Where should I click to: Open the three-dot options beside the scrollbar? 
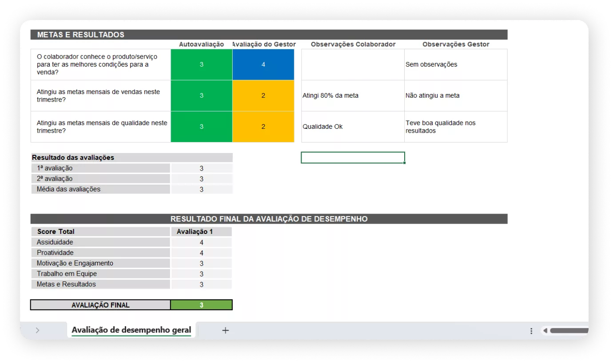tap(531, 331)
